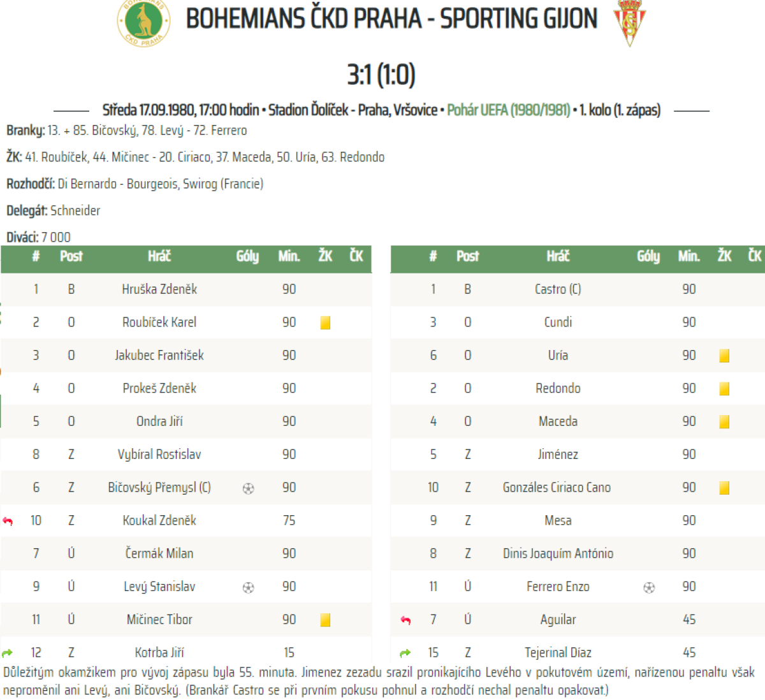Click the Góly header in Sporting table
Screen dimensions: 765x700
coord(648,256)
